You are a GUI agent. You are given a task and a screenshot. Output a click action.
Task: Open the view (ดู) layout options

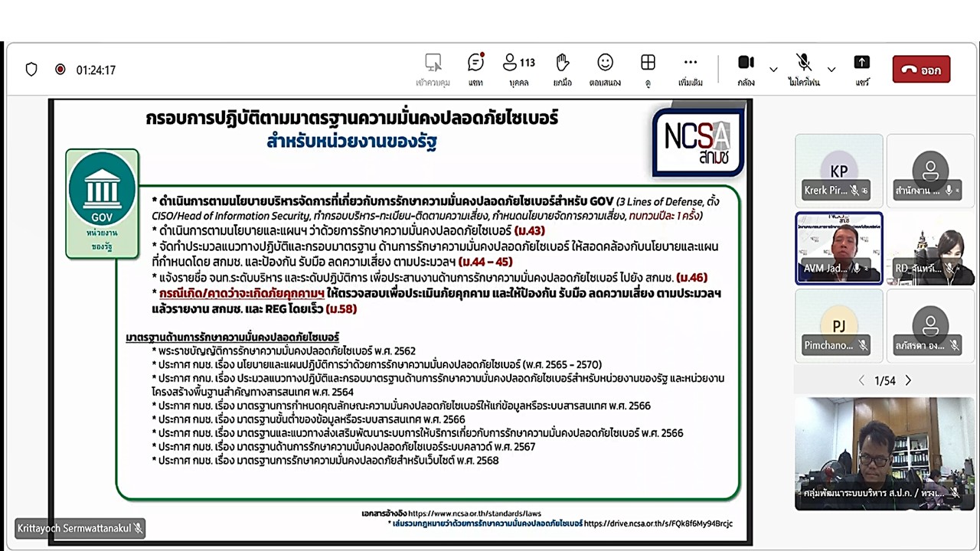648,65
